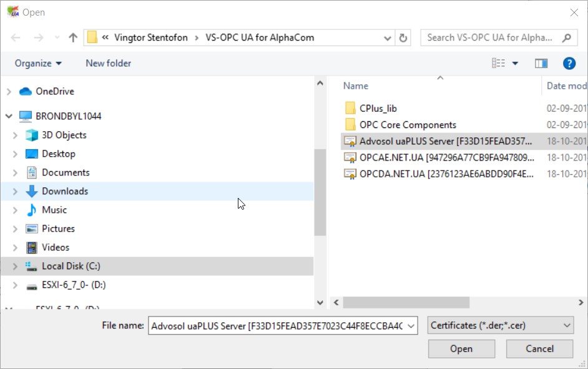Screen dimensions: 588x369
Task: Open the OPC Core Components folder
Action: 407,124
